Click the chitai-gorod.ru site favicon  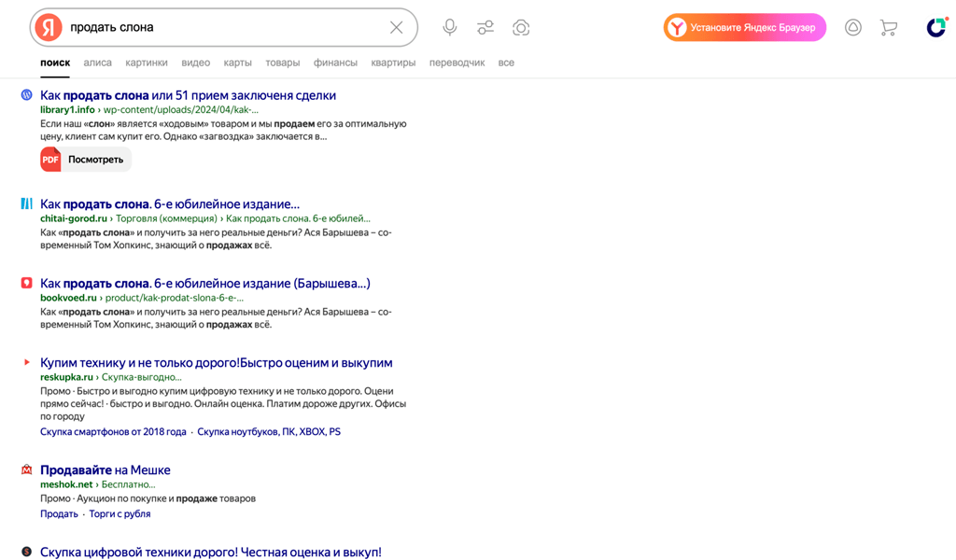pos(26,203)
